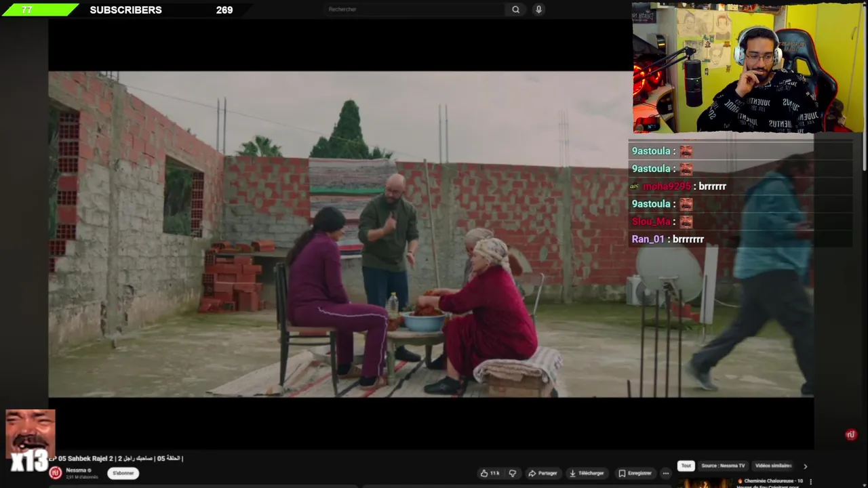The width and height of the screenshot is (868, 488).
Task: Select the Vidéos similaires chip
Action: (x=773, y=466)
